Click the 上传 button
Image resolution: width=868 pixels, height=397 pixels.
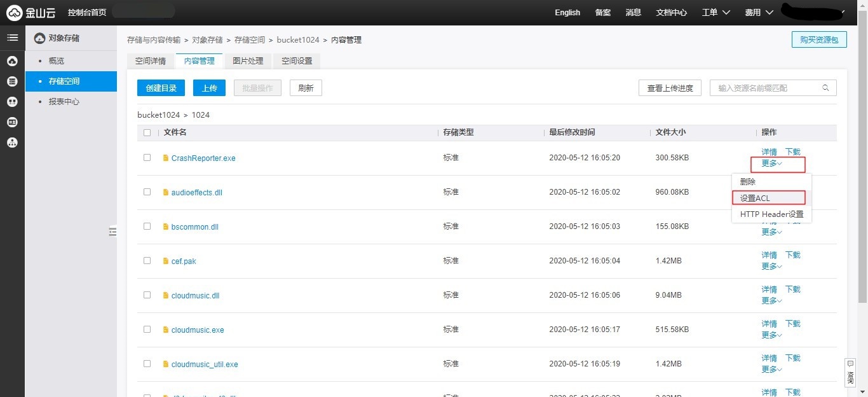coord(210,88)
